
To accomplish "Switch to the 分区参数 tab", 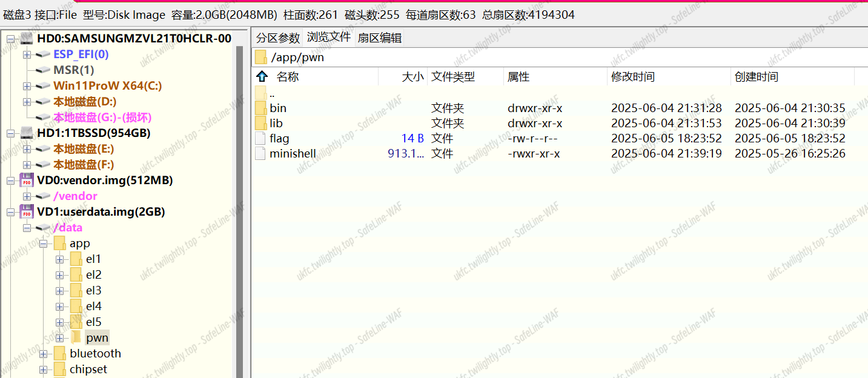I will tap(278, 38).
